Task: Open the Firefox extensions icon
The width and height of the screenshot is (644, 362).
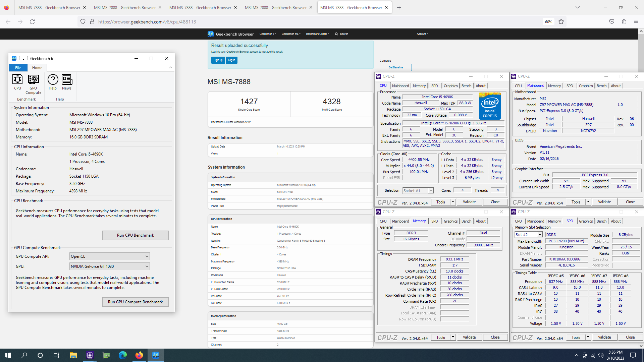Action: click(x=624, y=22)
